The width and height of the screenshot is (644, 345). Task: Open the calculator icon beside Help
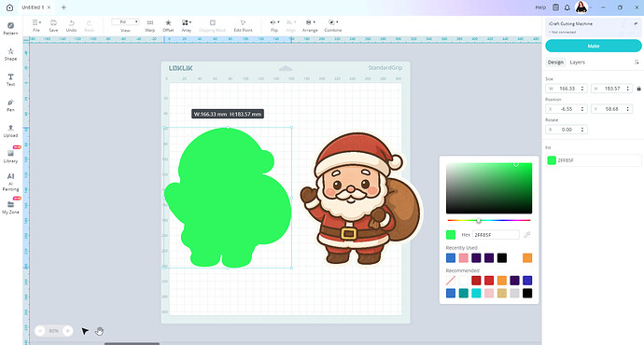click(x=555, y=7)
